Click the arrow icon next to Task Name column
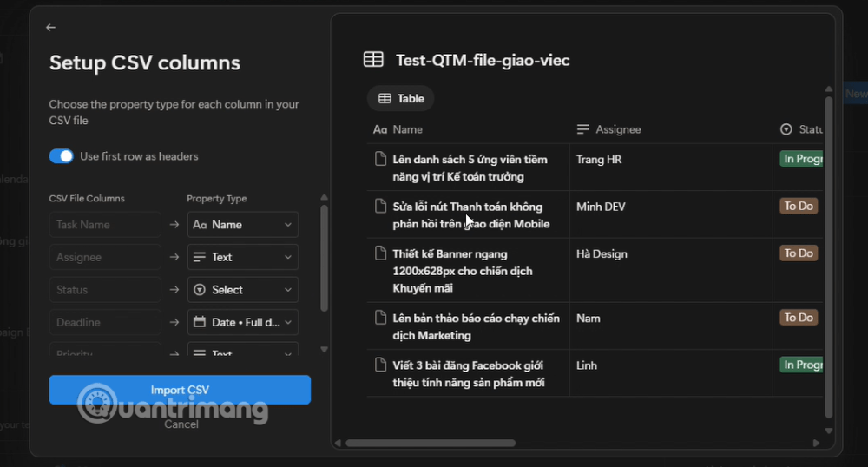The image size is (868, 467). [x=174, y=225]
